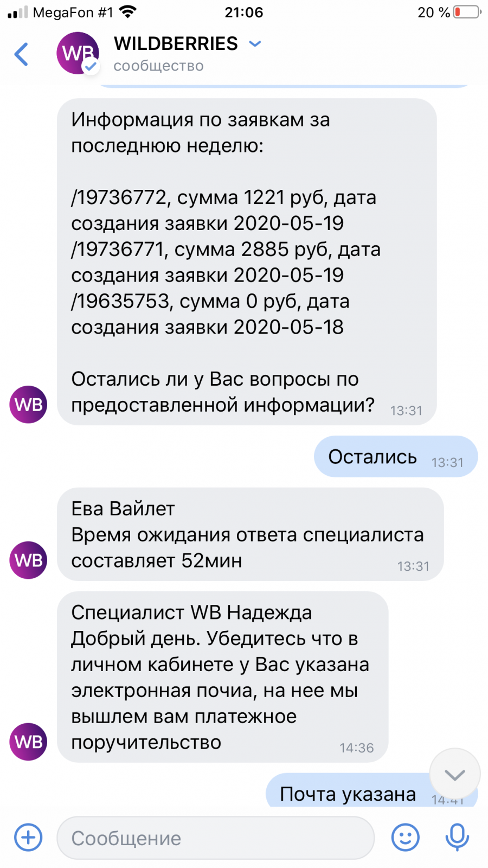Tap WB avatar beside the requests info message

28,405
